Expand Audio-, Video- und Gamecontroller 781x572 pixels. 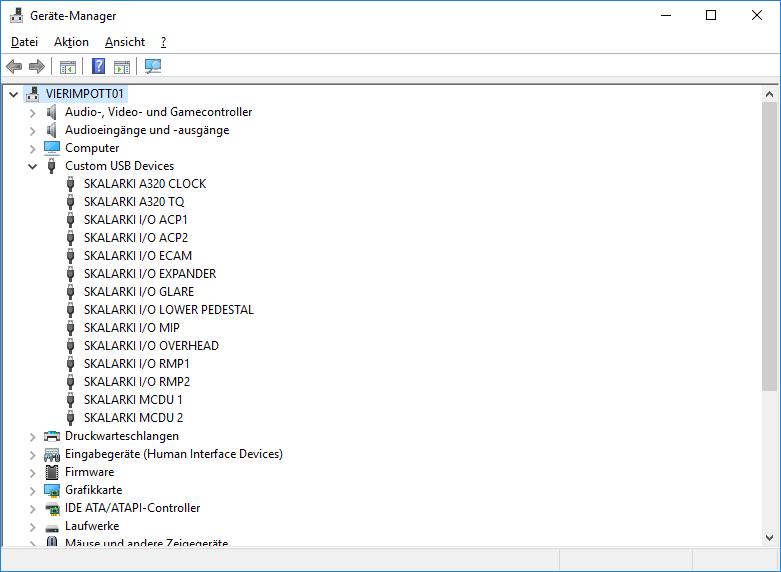coord(33,113)
